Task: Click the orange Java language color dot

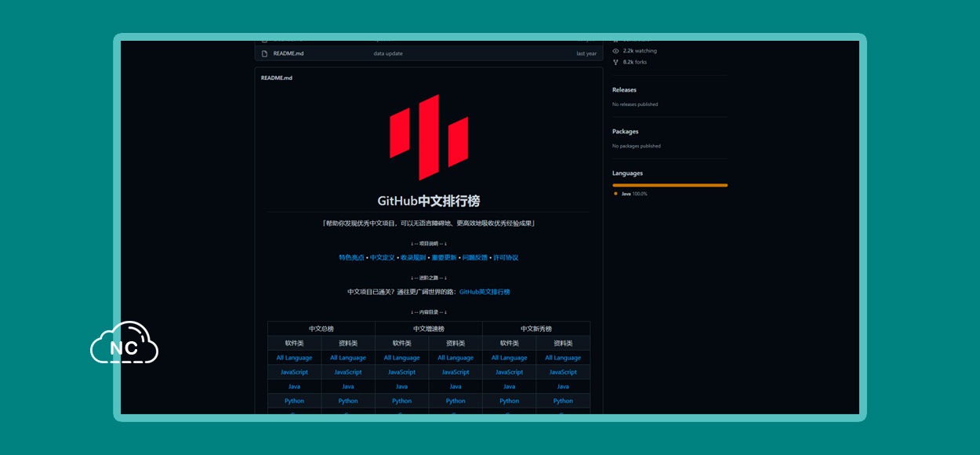Action: pyautogui.click(x=615, y=193)
